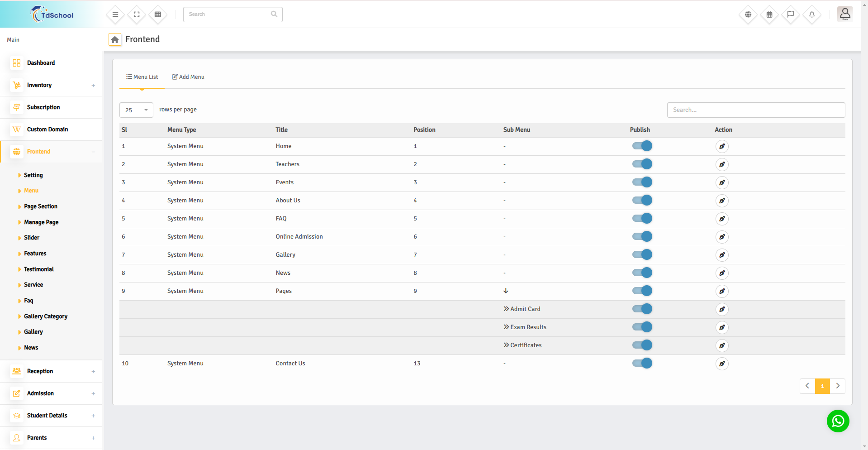The image size is (868, 450).
Task: Click the notification bell icon
Action: point(811,14)
